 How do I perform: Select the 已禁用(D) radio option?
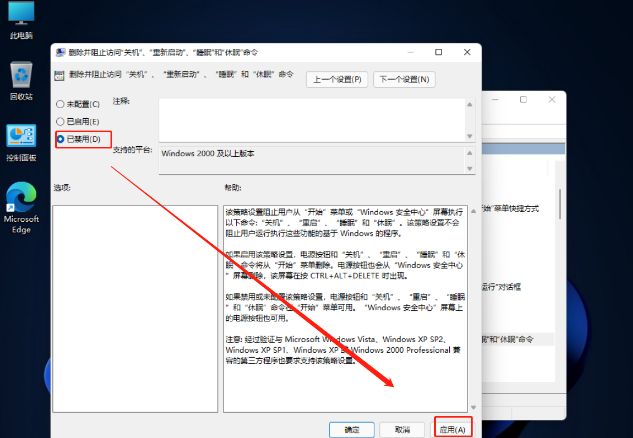(x=78, y=139)
